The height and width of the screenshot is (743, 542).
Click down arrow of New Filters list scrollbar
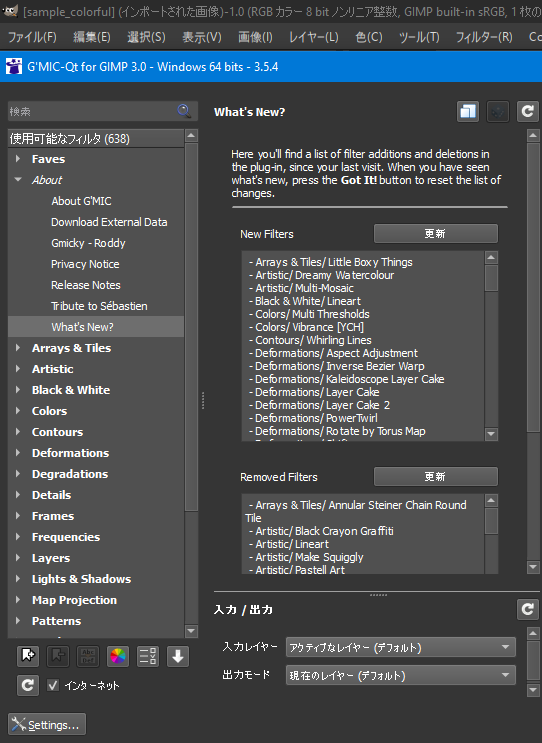(491, 434)
